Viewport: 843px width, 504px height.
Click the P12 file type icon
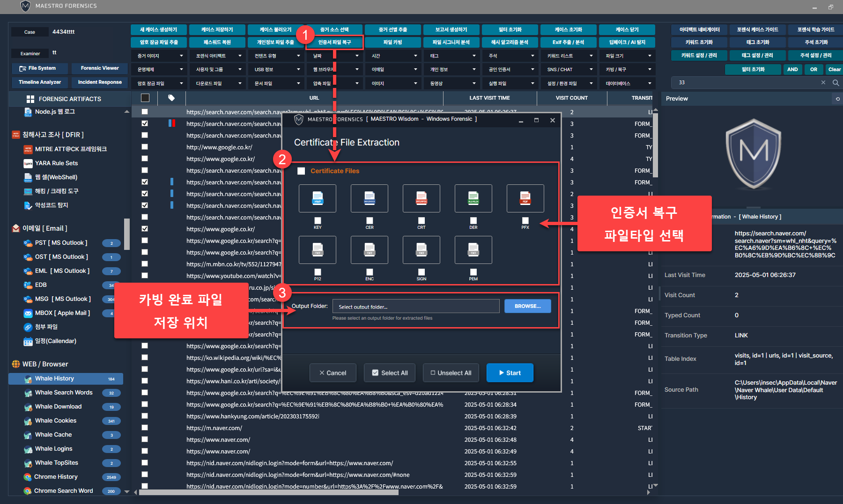tap(318, 250)
